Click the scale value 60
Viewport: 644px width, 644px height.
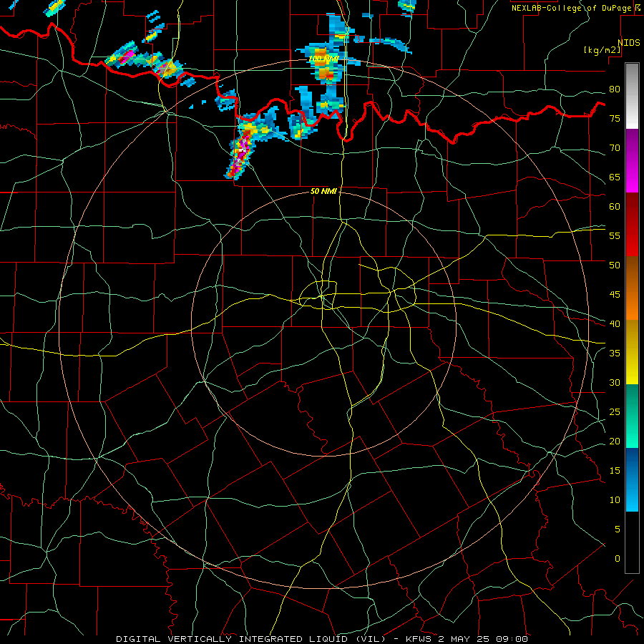click(x=615, y=206)
